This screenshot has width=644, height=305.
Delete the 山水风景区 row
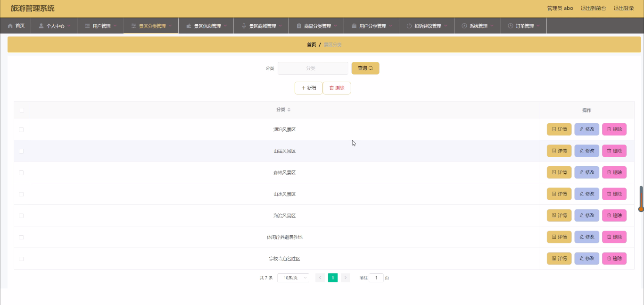click(x=614, y=194)
